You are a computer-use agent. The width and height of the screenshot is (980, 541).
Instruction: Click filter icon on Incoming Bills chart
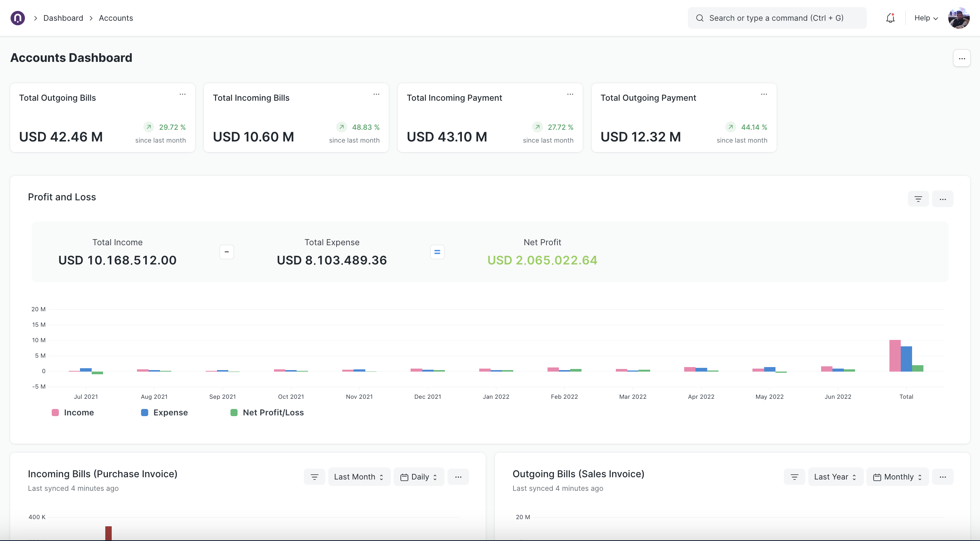(314, 477)
